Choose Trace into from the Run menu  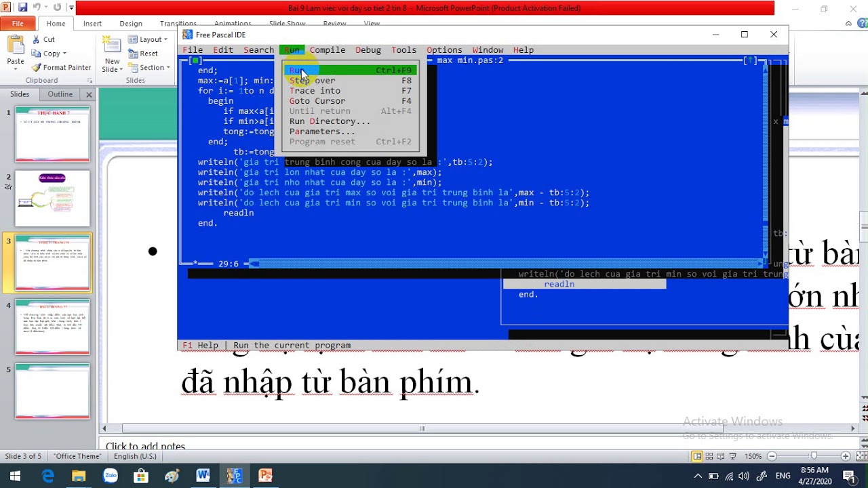click(350, 91)
